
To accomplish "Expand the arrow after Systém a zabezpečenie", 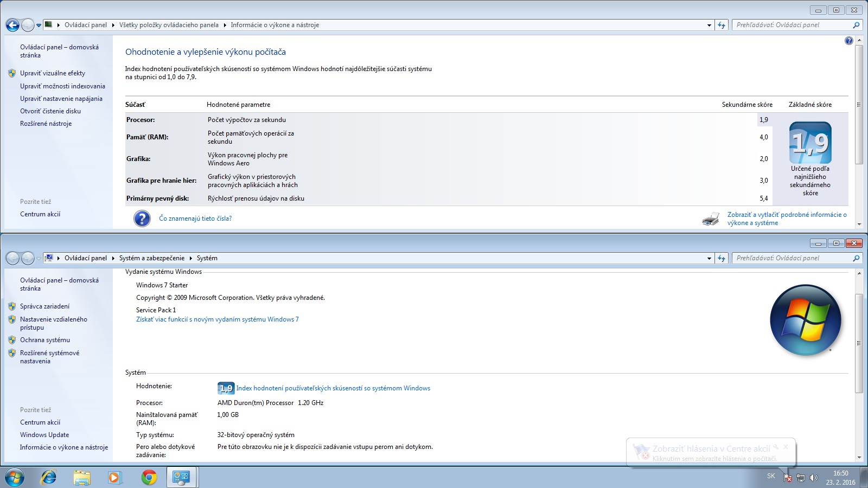I will point(190,258).
